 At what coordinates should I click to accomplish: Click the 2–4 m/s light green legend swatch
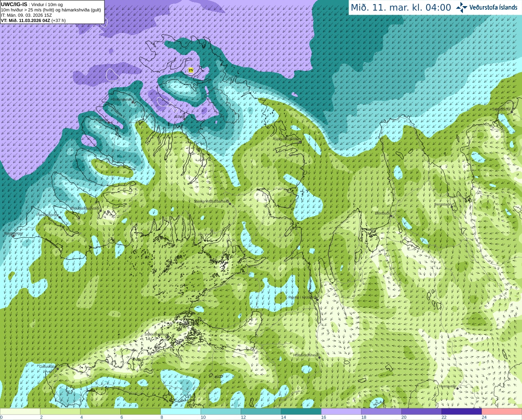coord(60,411)
